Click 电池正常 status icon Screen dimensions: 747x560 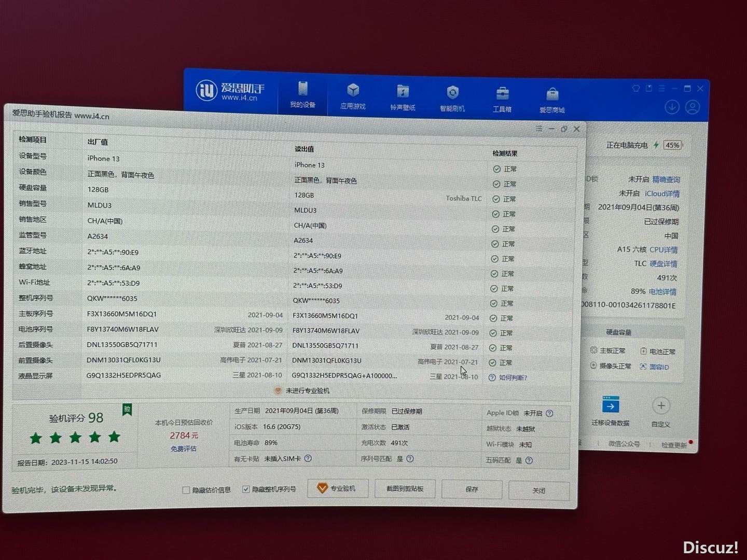point(643,352)
